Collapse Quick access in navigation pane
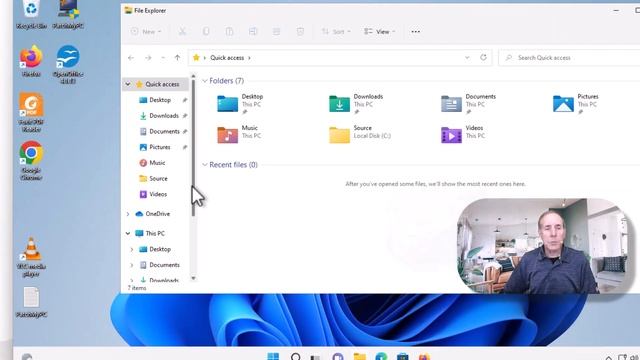Screen dimensions: 640x360 click(128, 84)
